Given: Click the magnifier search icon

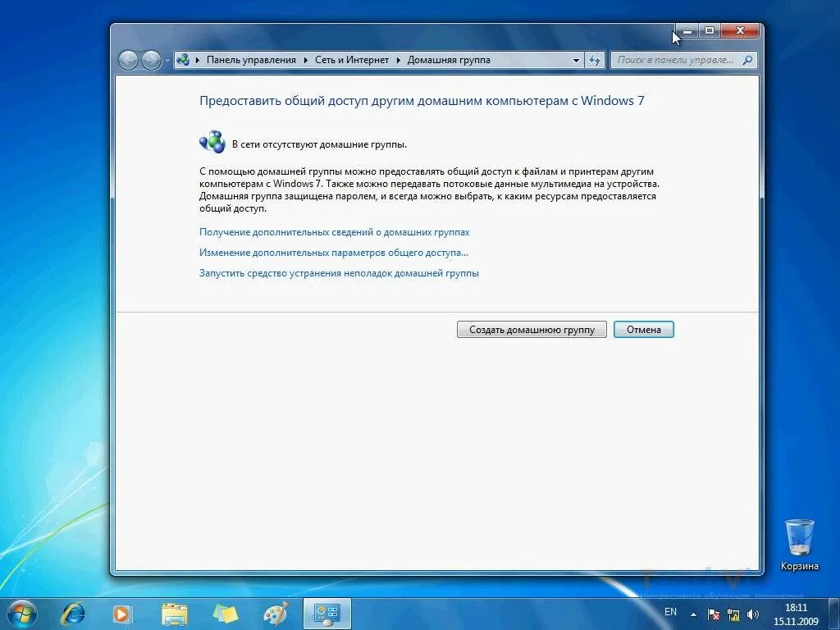Looking at the screenshot, I should [748, 60].
